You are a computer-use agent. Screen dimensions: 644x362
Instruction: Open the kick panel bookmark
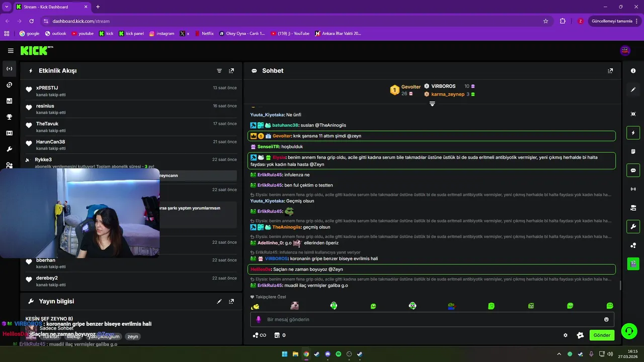click(131, 34)
